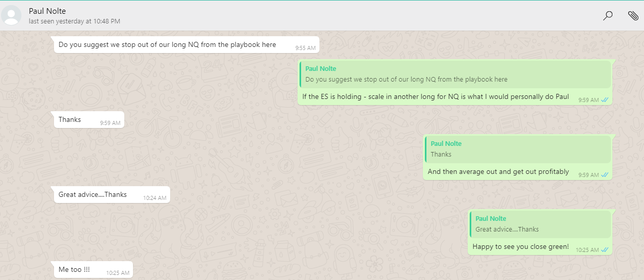
Task: Click blue ticks on average out message
Action: (x=605, y=175)
